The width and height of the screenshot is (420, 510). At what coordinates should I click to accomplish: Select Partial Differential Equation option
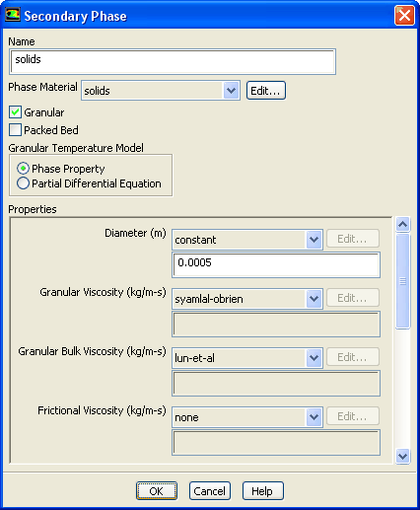coord(23,183)
